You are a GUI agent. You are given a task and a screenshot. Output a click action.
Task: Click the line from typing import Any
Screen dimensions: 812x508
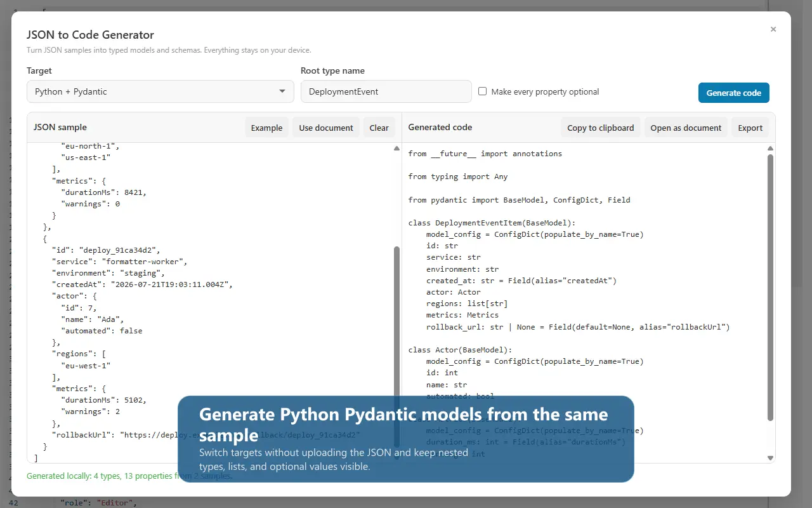458,177
